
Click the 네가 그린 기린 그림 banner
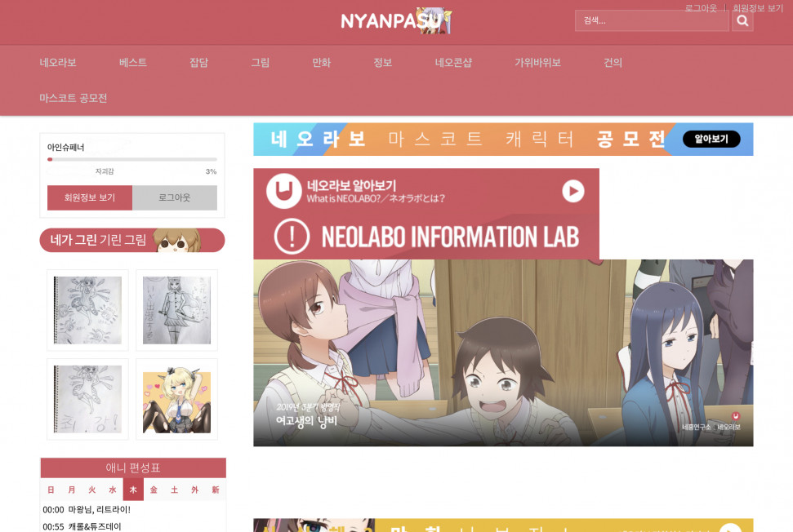(x=132, y=240)
